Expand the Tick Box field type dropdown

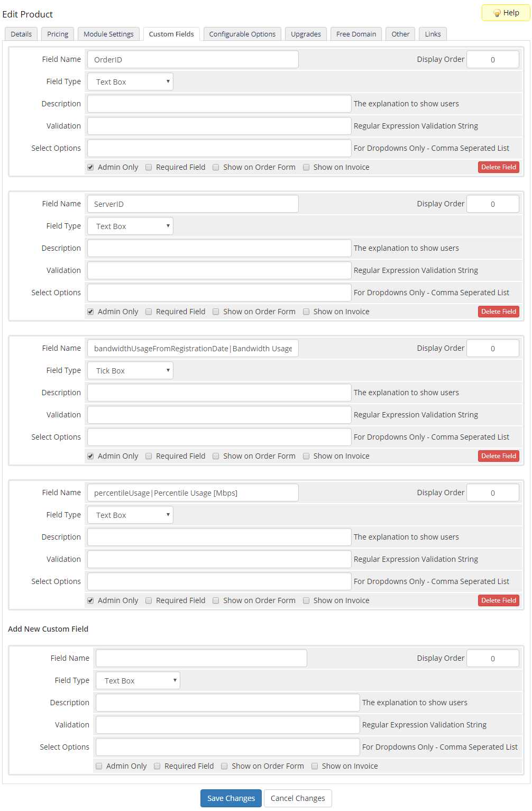(130, 371)
